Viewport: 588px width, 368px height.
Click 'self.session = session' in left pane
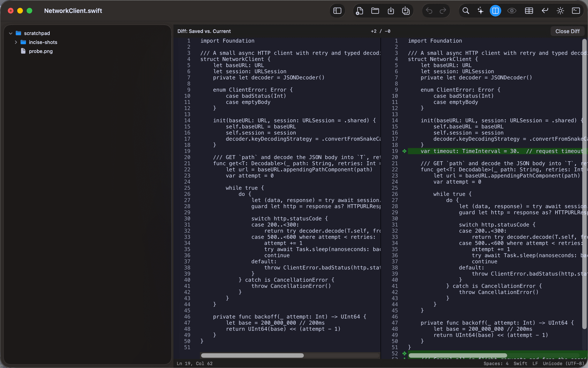[261, 133]
